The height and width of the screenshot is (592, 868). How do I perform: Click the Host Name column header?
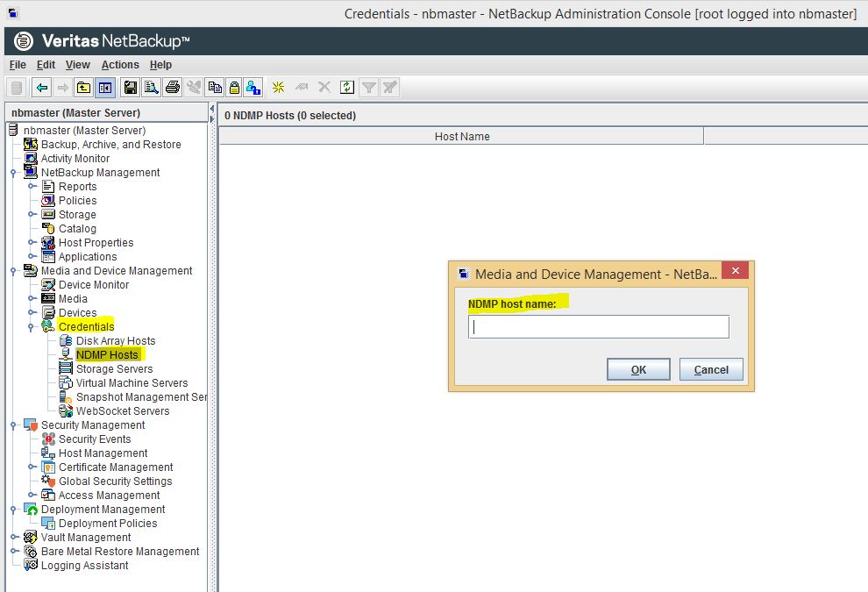(462, 136)
